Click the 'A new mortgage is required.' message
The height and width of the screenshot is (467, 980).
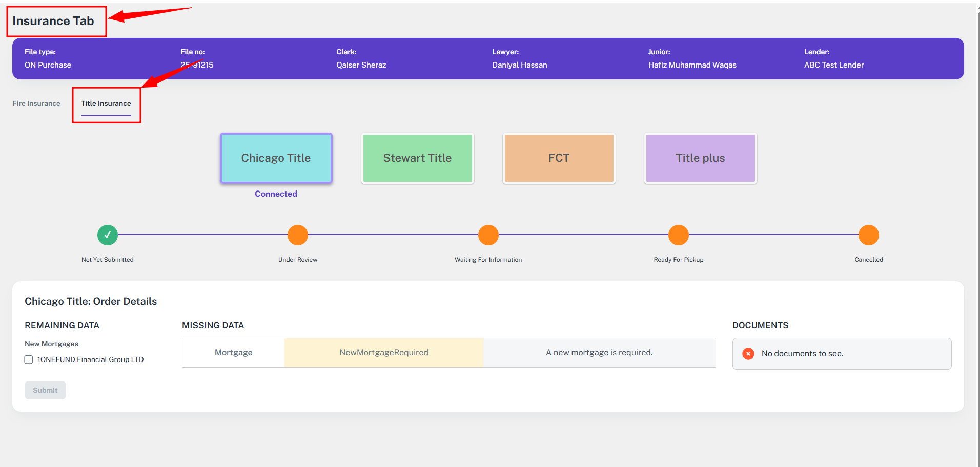[x=599, y=353]
